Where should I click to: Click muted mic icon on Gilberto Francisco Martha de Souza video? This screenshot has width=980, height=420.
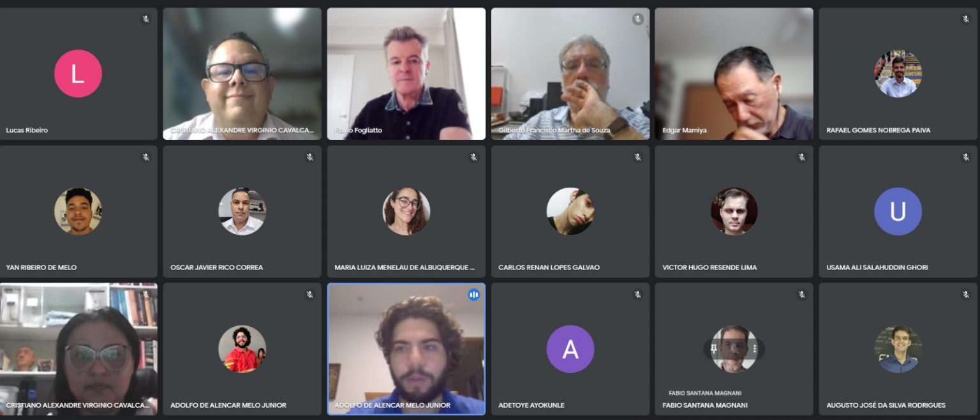(x=637, y=19)
